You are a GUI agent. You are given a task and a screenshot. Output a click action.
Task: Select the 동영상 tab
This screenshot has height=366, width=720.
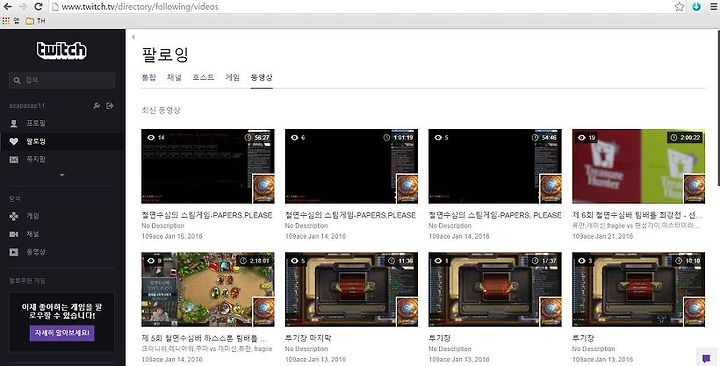click(x=262, y=78)
